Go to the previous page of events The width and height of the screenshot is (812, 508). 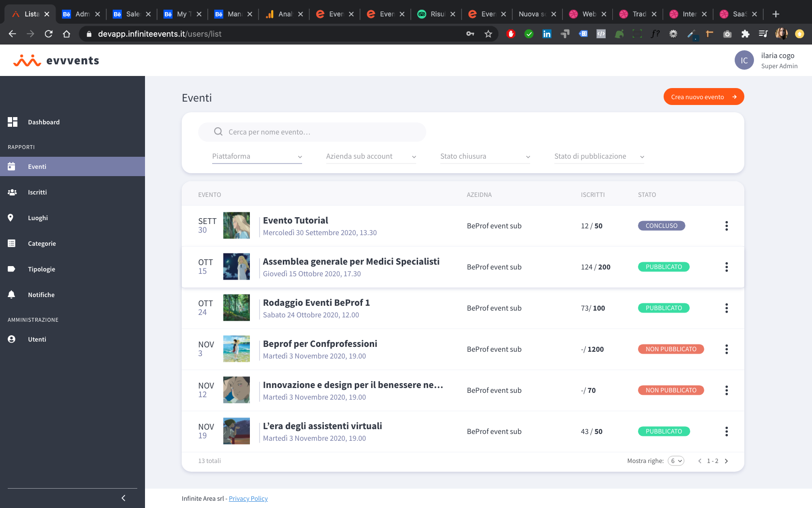[699, 461]
